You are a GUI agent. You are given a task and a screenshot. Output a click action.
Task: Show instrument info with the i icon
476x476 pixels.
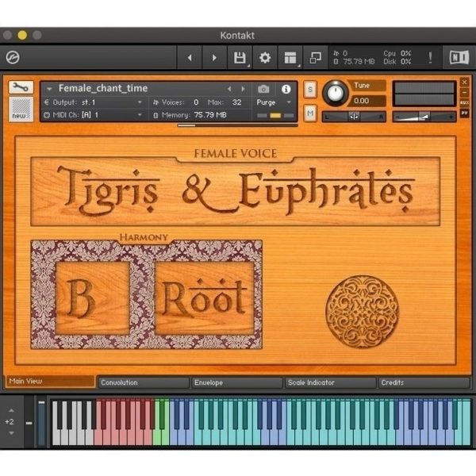pos(286,89)
